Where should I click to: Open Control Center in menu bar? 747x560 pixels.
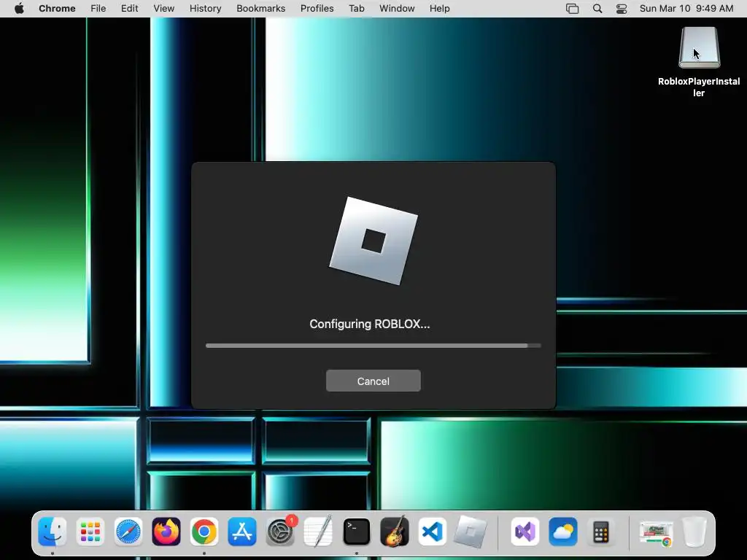pyautogui.click(x=622, y=9)
